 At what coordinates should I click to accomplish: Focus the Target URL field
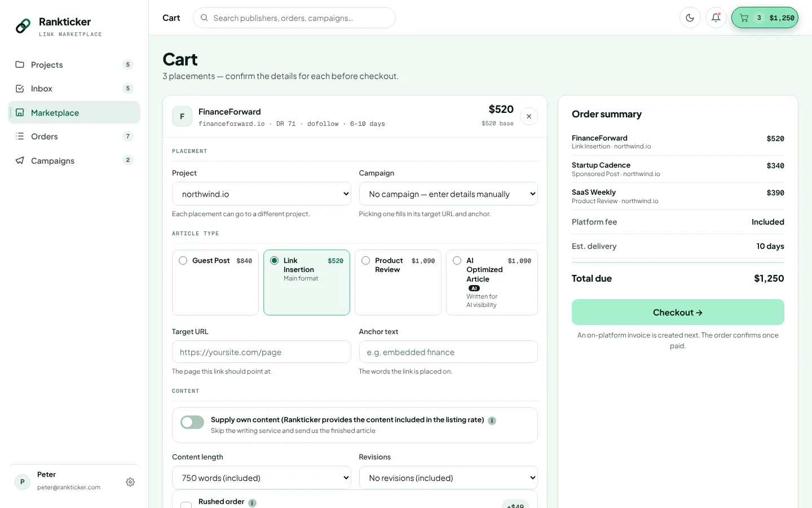pyautogui.click(x=262, y=352)
